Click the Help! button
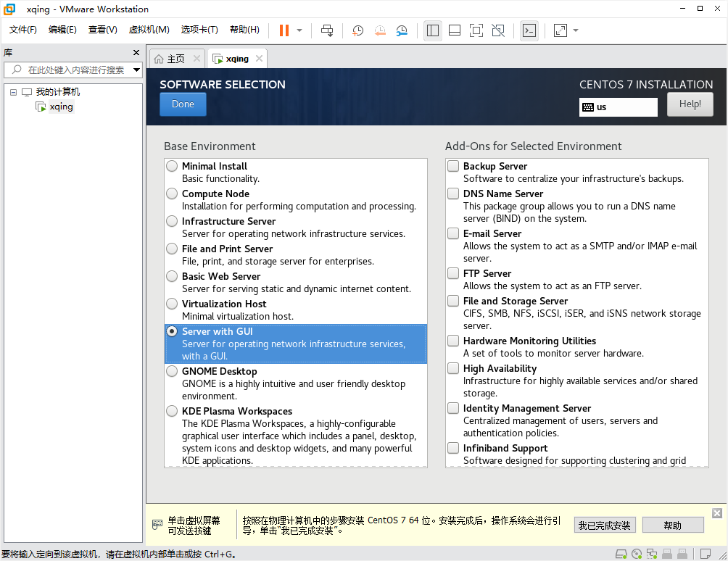 (x=690, y=104)
